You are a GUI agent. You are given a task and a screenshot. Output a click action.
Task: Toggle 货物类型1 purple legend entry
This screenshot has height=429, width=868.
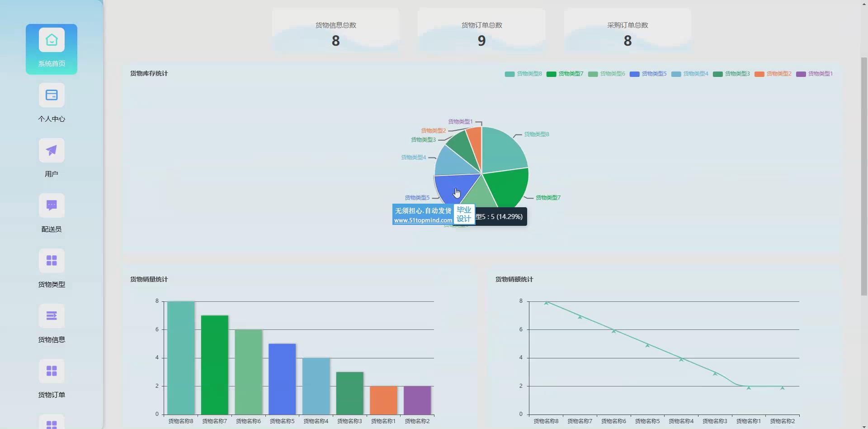click(814, 74)
